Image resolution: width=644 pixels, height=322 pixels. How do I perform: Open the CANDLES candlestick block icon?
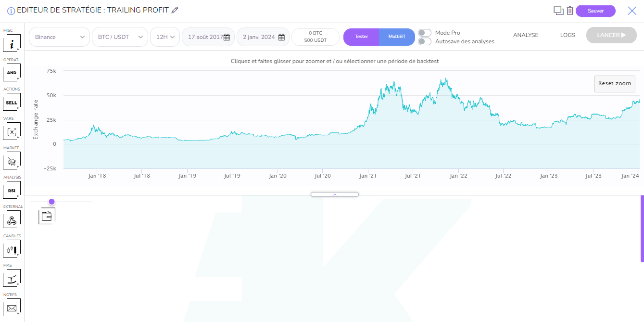(12, 250)
